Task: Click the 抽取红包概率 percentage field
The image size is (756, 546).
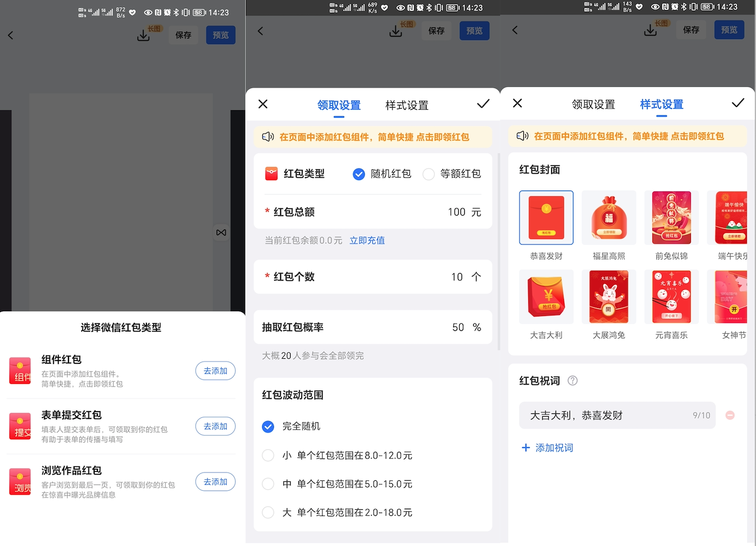Action: (458, 327)
